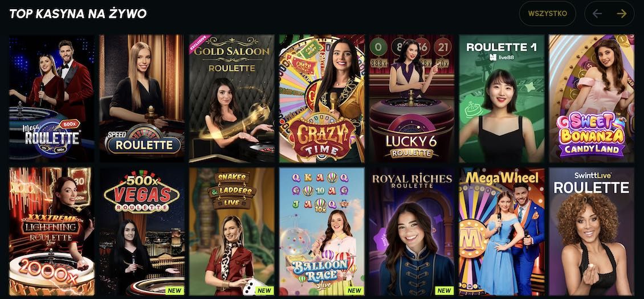Screen dimensions: 644x299
Task: Click the right arrow carousel button
Action: point(621,14)
